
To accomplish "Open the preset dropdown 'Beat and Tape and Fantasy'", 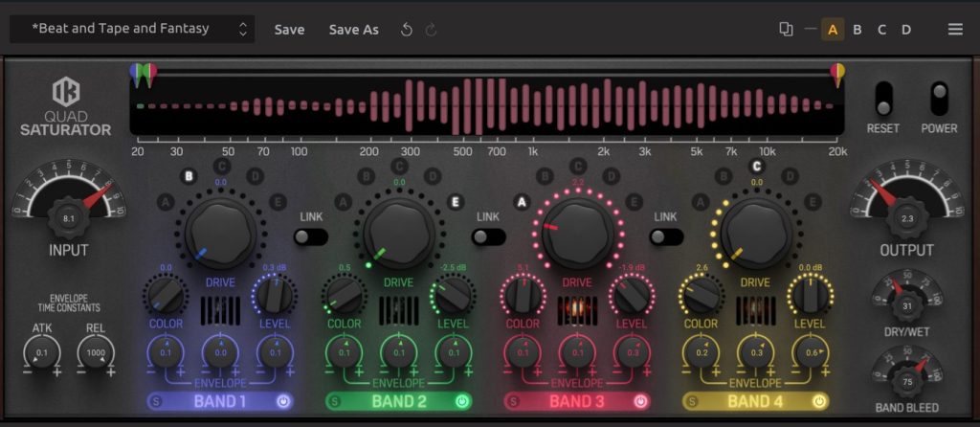I will click(132, 29).
